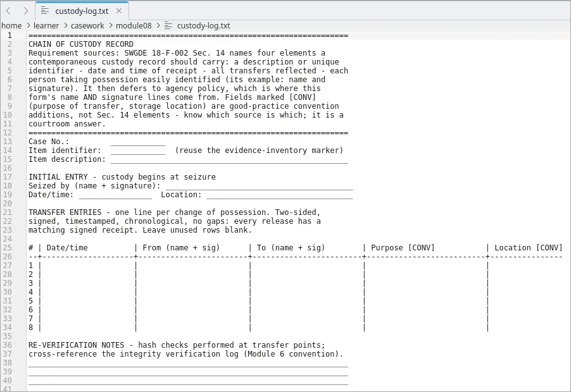Click the 'TRANSFER ENTRIES' heading text
571x392 pixels.
pos(65,212)
